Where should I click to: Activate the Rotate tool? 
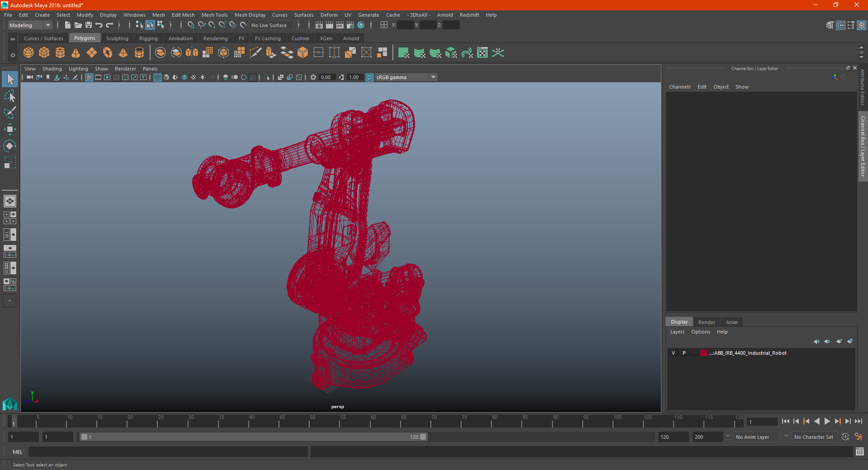(10, 146)
